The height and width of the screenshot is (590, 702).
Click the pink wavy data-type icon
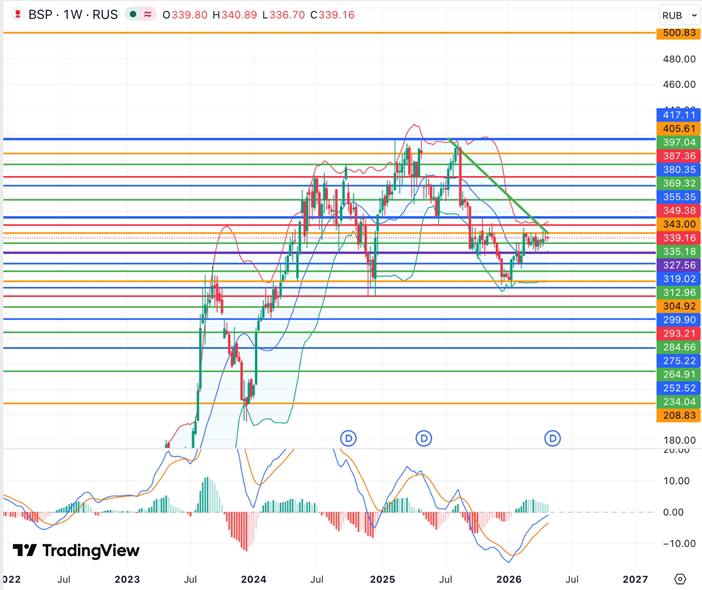pos(148,15)
